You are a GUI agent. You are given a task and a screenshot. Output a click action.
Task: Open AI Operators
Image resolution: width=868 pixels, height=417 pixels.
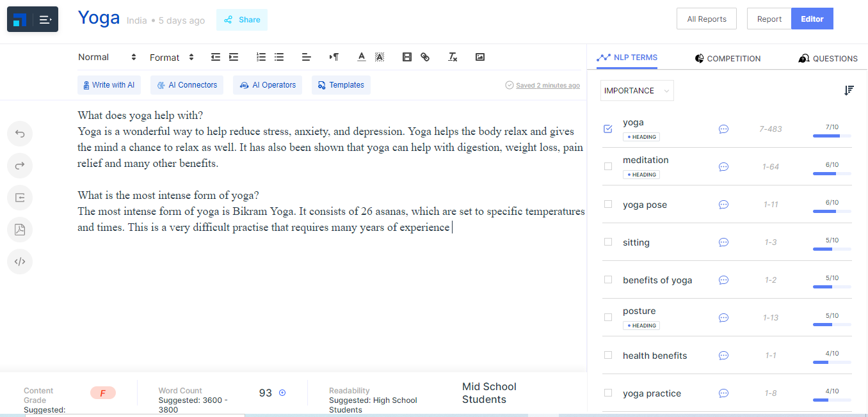pos(269,85)
